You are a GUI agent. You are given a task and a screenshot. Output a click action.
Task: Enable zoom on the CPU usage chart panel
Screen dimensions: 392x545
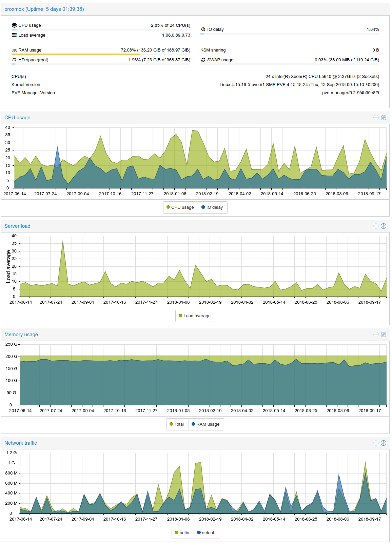tap(384, 118)
